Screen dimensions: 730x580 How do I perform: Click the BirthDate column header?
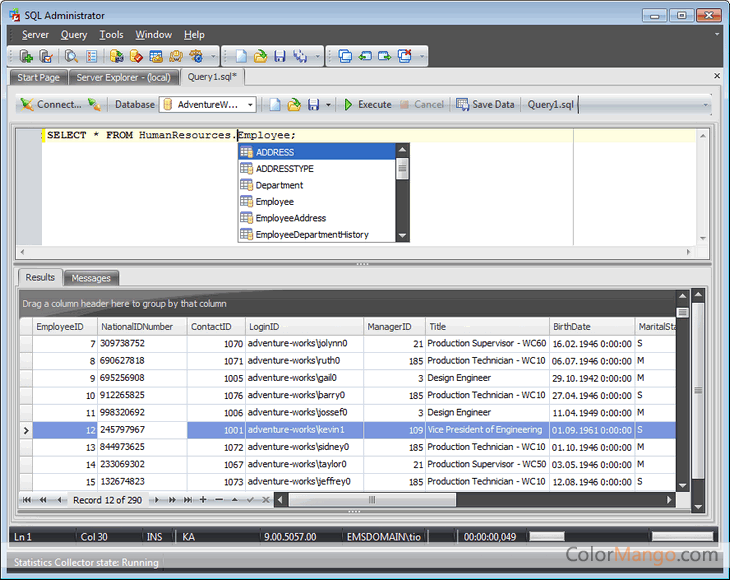click(x=592, y=327)
